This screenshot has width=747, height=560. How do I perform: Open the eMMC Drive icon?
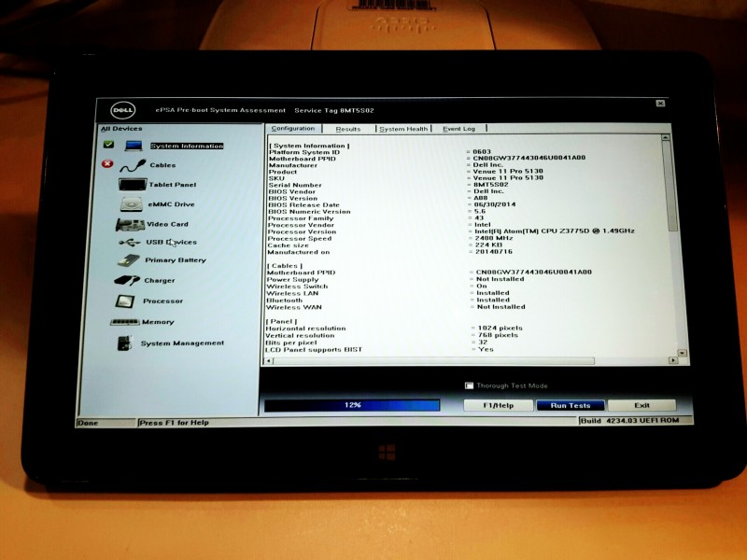coord(131,203)
